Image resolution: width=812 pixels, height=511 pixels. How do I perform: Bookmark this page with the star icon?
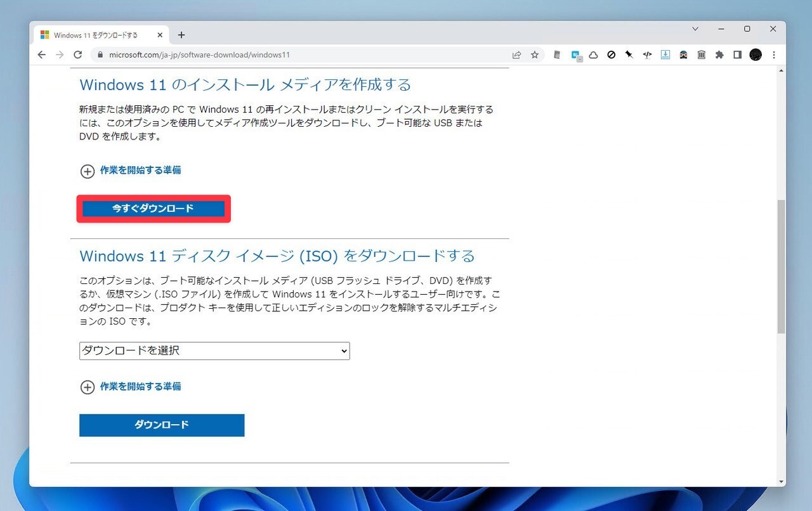coord(535,55)
